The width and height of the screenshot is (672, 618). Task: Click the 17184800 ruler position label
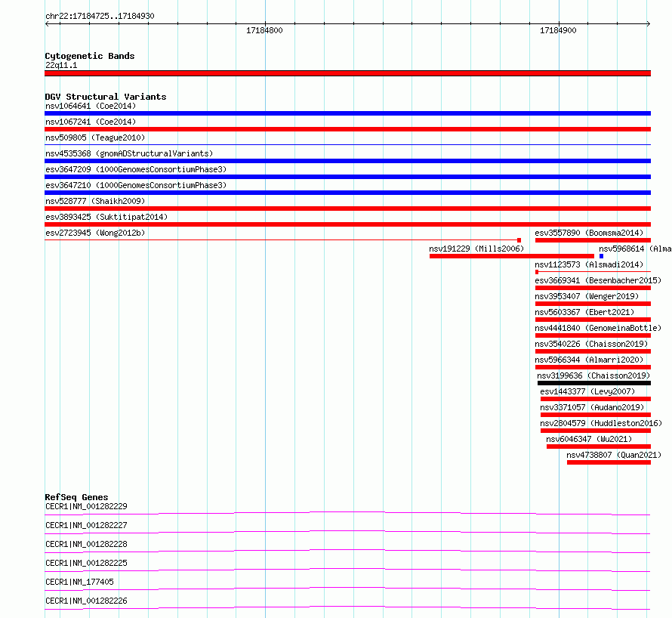264,30
